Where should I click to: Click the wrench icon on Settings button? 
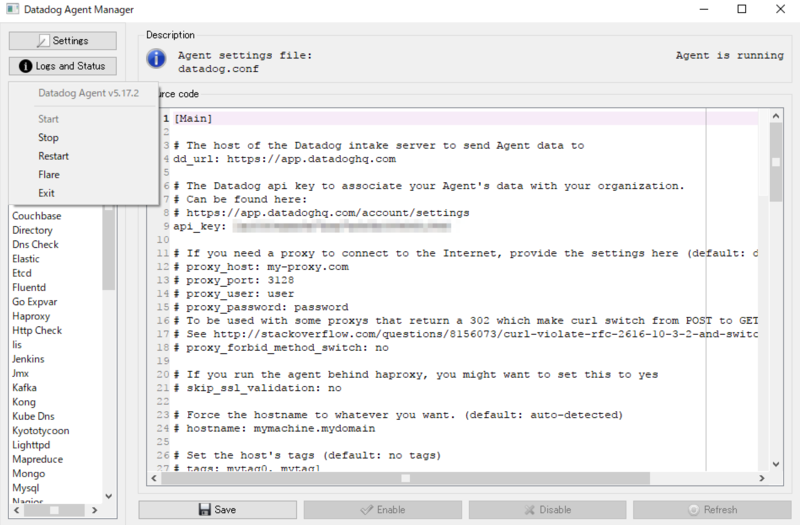tap(43, 41)
